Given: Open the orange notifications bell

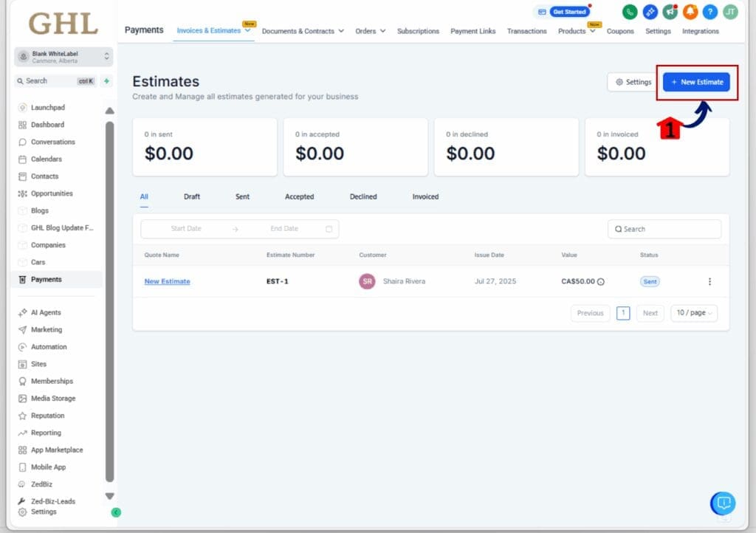Looking at the screenshot, I should tap(690, 12).
